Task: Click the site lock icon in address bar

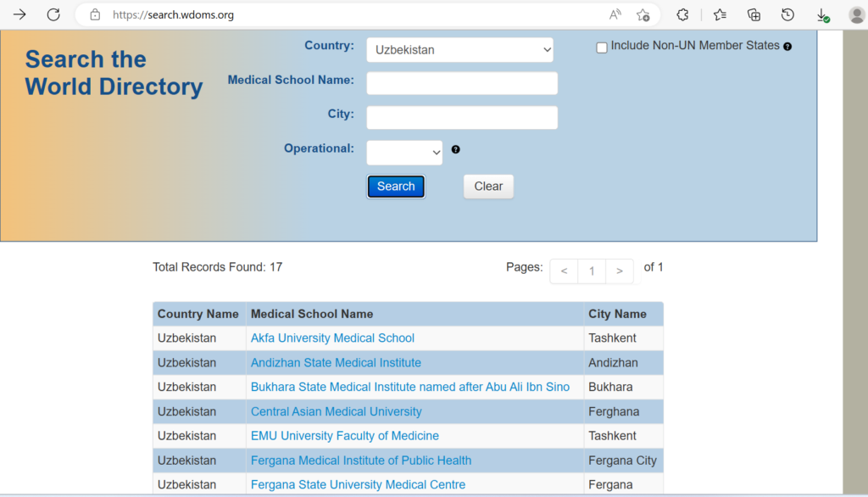Action: (x=95, y=15)
